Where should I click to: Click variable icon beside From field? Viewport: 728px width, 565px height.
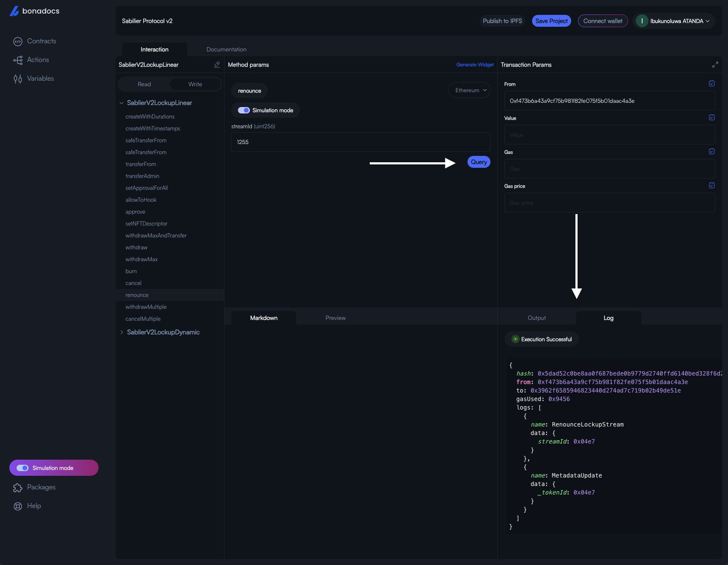(x=712, y=83)
